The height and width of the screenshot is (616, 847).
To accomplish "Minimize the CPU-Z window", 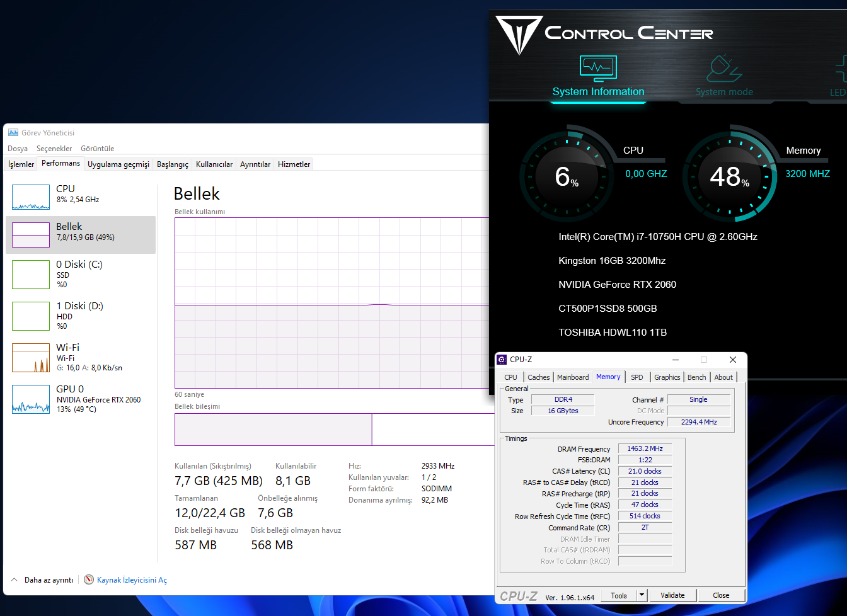I will coord(676,360).
